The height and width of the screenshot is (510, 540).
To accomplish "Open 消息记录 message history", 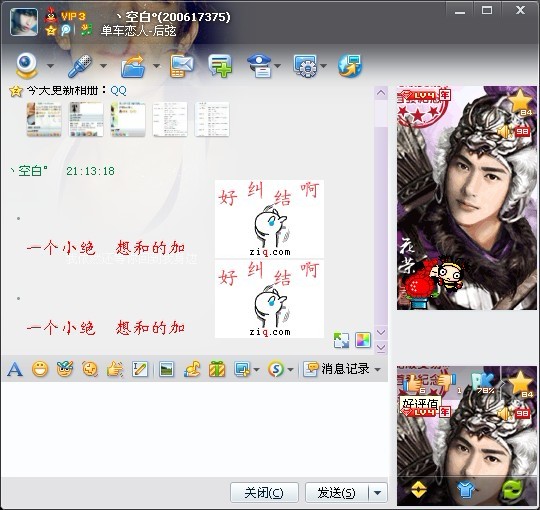I will coord(336,369).
